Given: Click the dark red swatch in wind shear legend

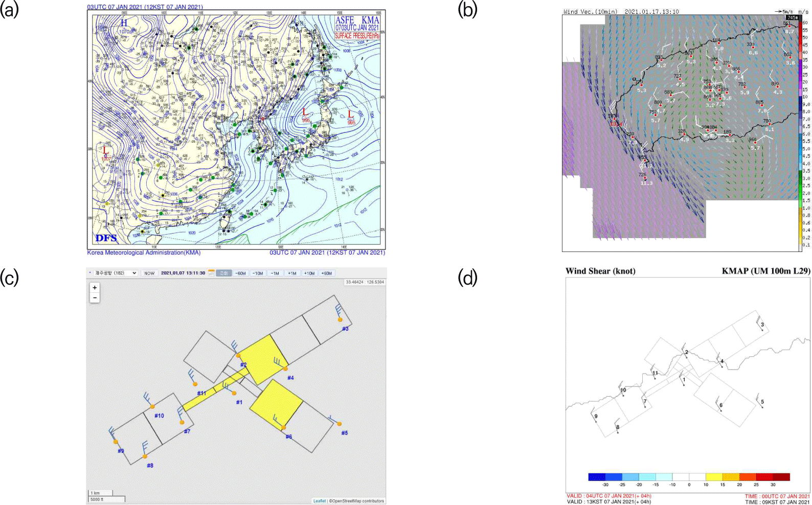Looking at the screenshot, I should (781, 477).
